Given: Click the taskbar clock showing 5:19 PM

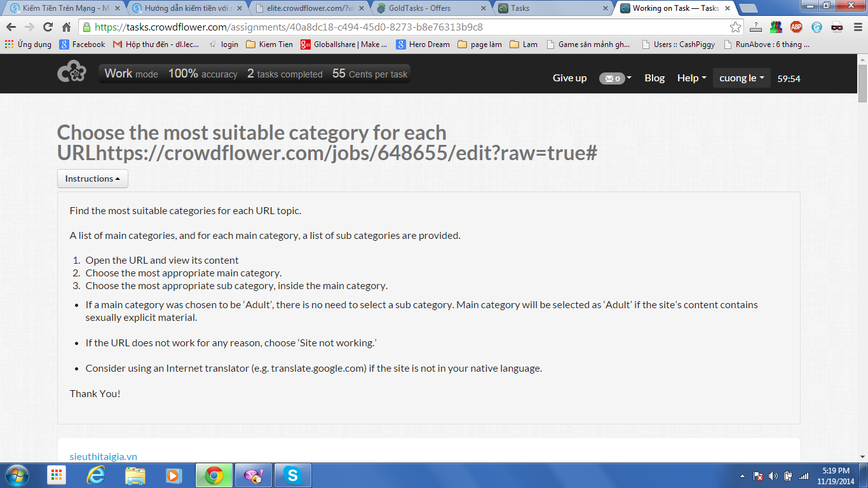Looking at the screenshot, I should [836, 475].
